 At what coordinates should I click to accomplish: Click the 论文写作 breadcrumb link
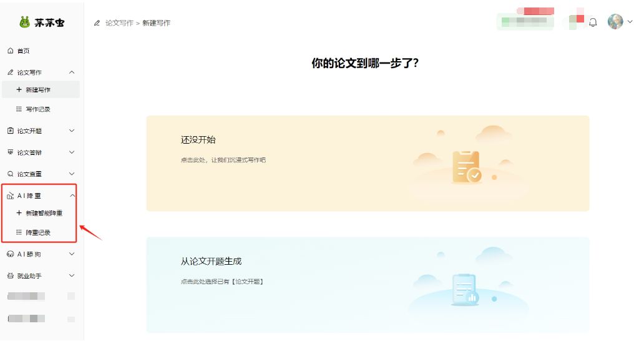click(119, 23)
